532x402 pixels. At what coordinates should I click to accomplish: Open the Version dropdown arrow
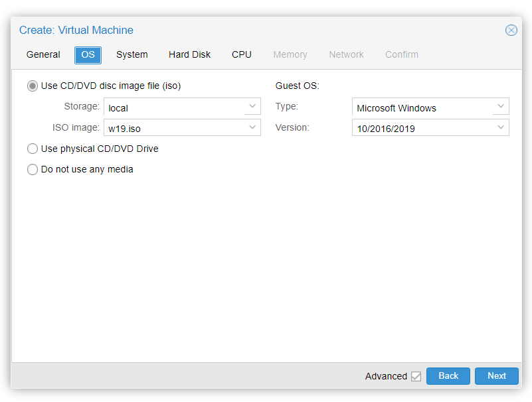[501, 127]
